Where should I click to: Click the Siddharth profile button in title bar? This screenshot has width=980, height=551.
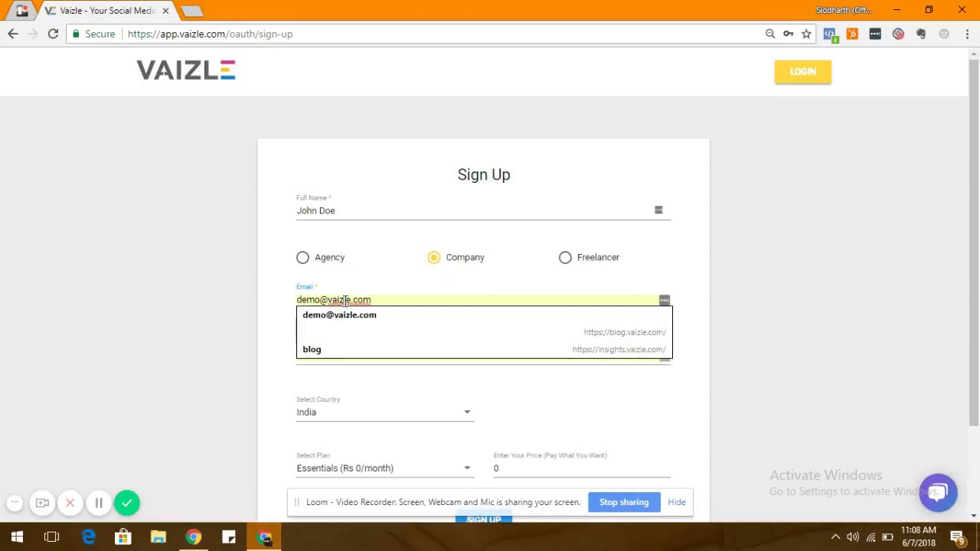[843, 10]
